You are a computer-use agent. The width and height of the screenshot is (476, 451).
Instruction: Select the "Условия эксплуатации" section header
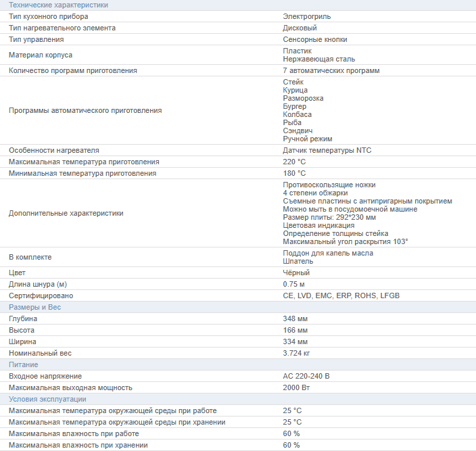[x=47, y=399]
